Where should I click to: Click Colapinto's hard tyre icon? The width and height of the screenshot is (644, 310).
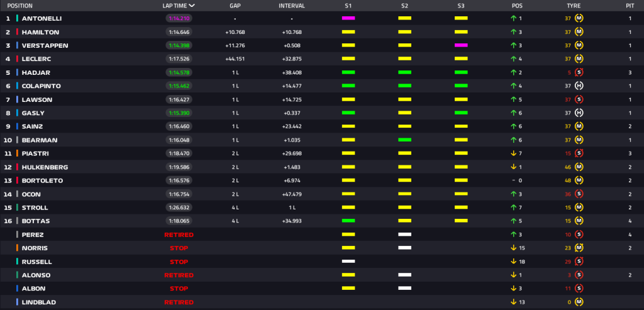pyautogui.click(x=579, y=86)
